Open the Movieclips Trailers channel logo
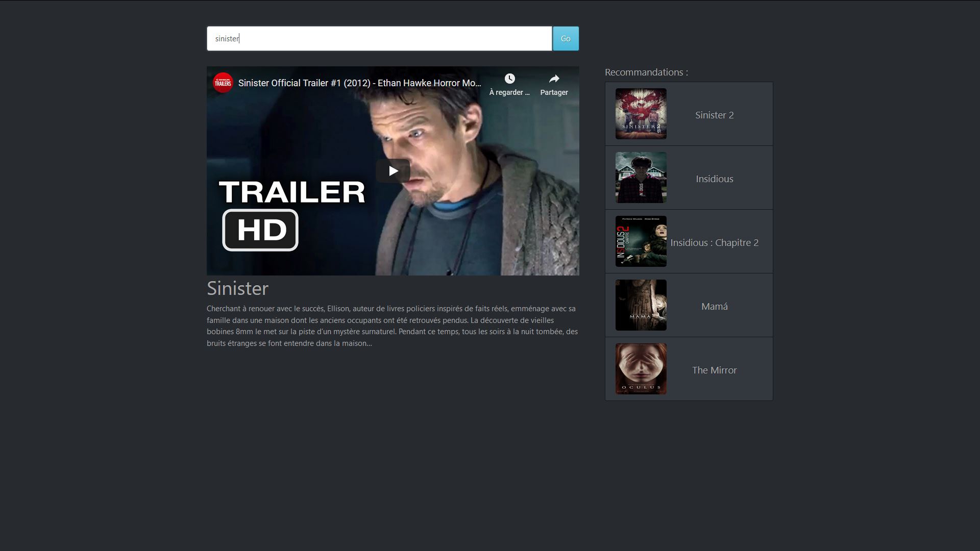The height and width of the screenshot is (551, 980). point(223,83)
